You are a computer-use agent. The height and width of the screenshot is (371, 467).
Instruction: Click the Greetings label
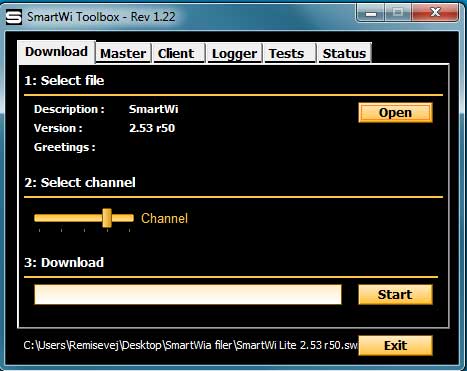(65, 147)
